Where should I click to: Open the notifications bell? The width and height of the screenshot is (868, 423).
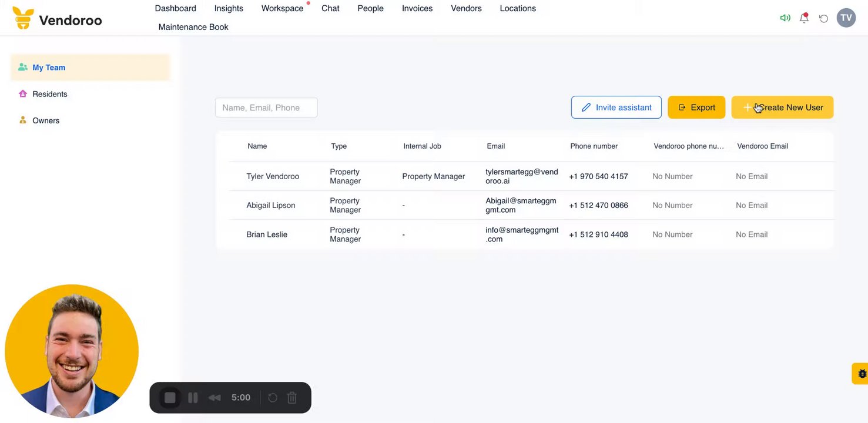[x=804, y=18]
